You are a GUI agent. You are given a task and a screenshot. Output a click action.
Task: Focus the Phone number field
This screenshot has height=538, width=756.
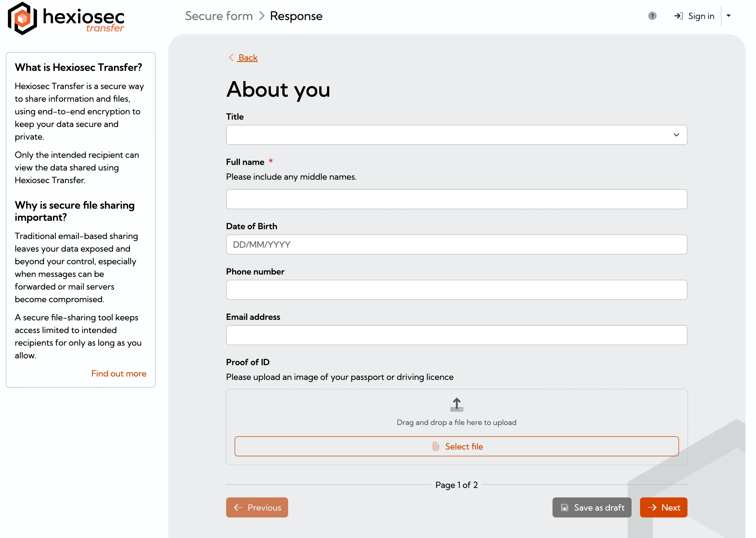click(456, 290)
